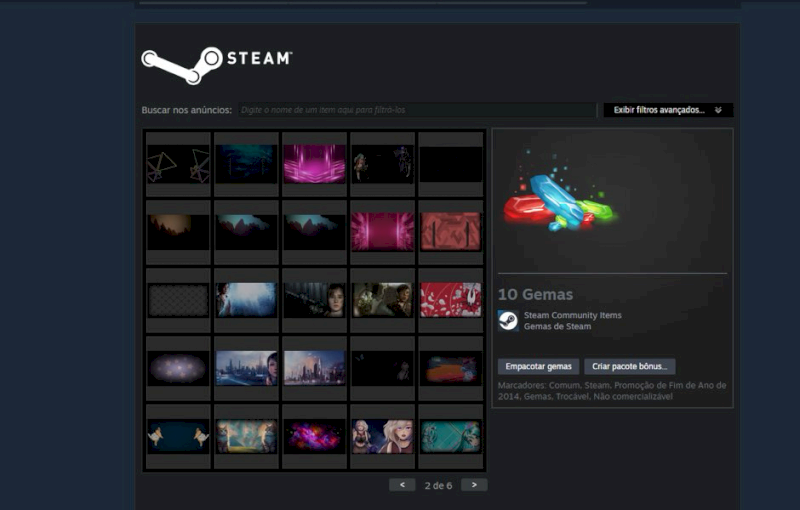Image resolution: width=800 pixels, height=510 pixels.
Task: Select the colorful forest figures background
Action: (246, 437)
